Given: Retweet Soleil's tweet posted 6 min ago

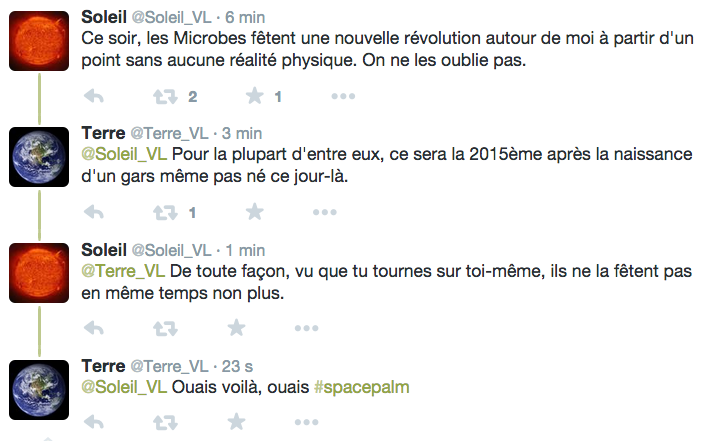Looking at the screenshot, I should tap(165, 96).
